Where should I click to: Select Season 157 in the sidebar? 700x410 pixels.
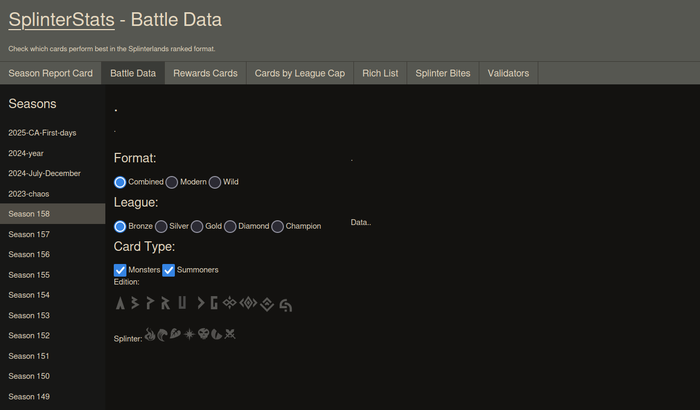[53, 234]
